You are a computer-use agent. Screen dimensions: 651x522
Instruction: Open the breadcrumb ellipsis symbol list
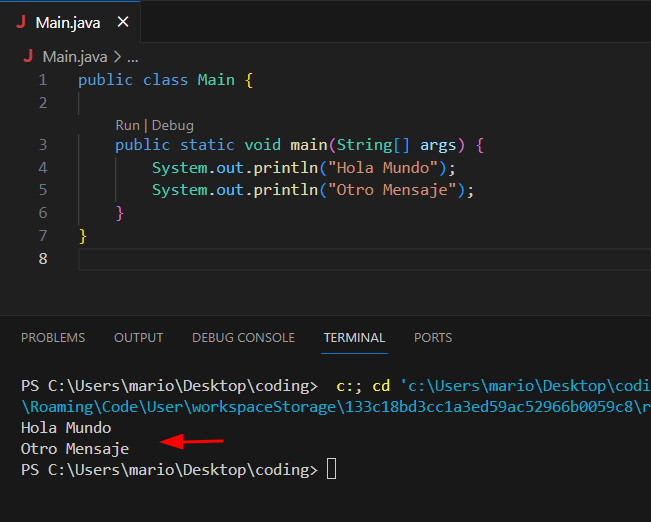click(x=132, y=57)
